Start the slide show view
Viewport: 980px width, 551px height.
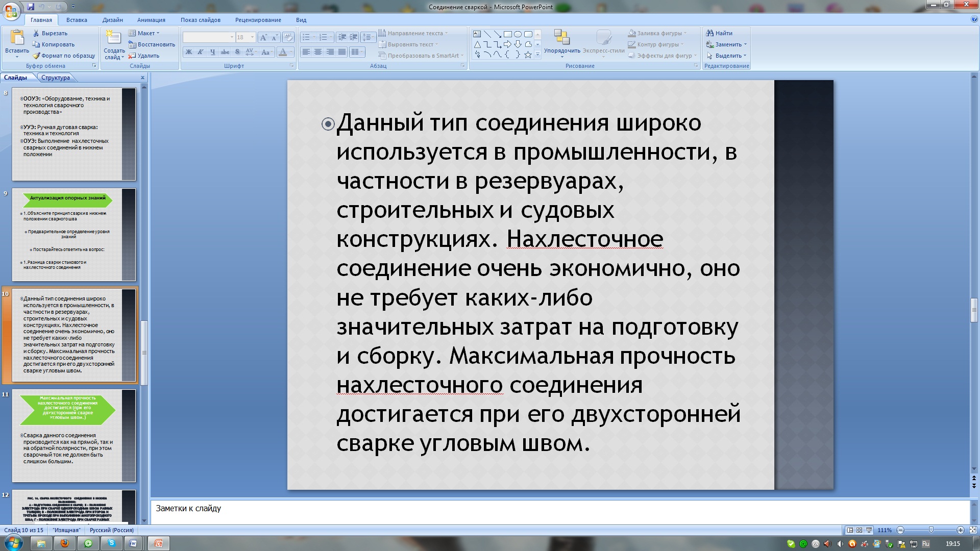tap(869, 530)
